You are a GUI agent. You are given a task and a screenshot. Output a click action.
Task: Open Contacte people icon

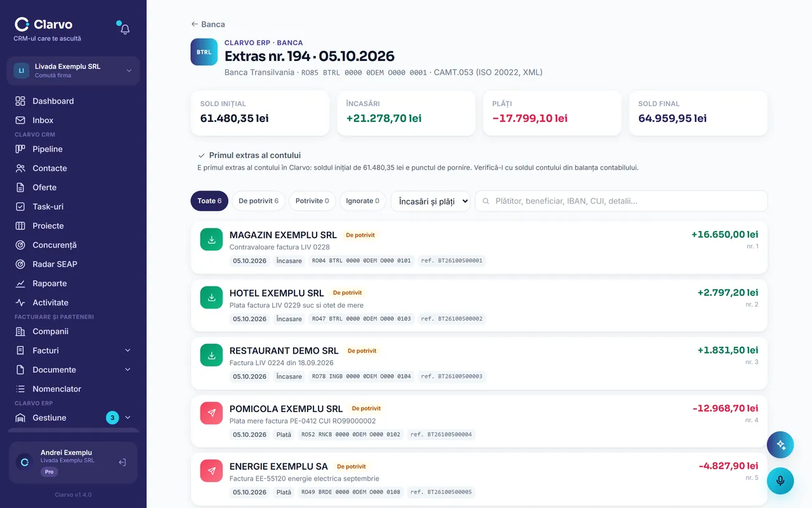20,168
